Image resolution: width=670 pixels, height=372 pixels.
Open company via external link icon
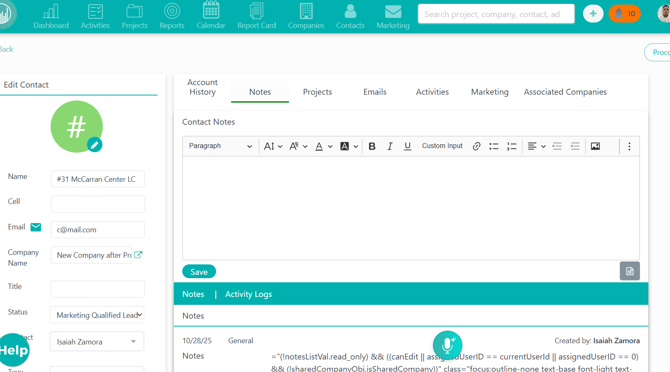(x=138, y=255)
